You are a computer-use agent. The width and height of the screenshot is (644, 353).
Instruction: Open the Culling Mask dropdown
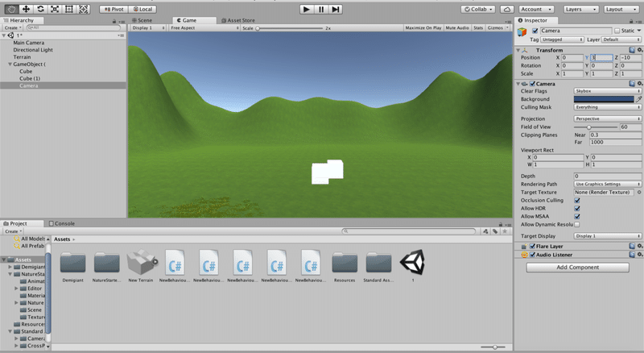[x=608, y=107]
